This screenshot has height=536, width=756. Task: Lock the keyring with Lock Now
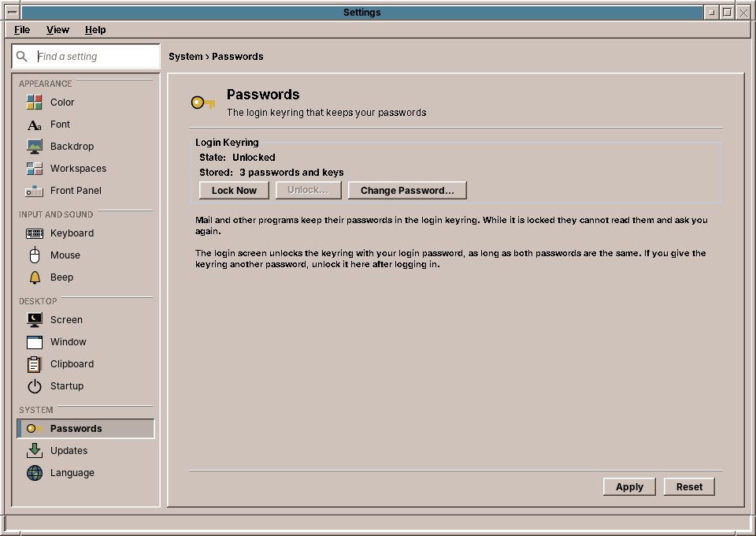(x=234, y=190)
